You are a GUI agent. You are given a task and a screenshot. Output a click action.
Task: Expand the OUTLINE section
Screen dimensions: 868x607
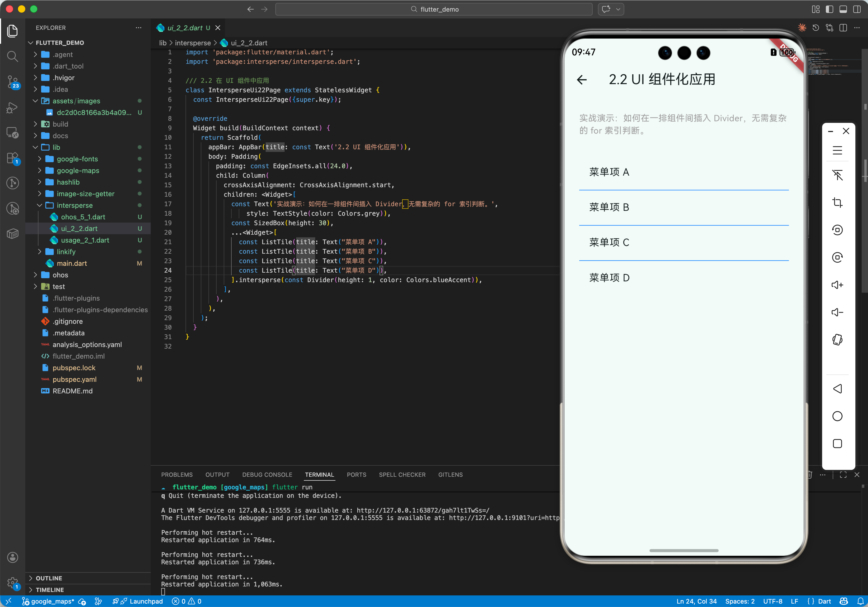[x=49, y=578]
